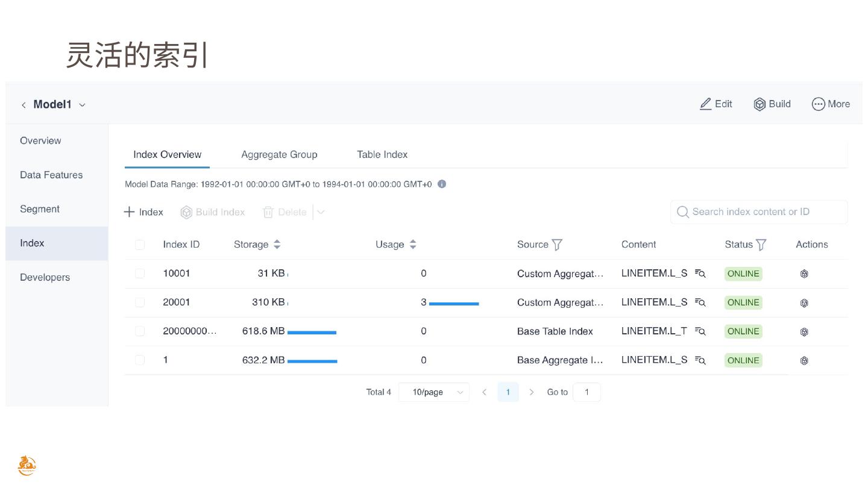Click the Edit pencil icon

tap(705, 104)
